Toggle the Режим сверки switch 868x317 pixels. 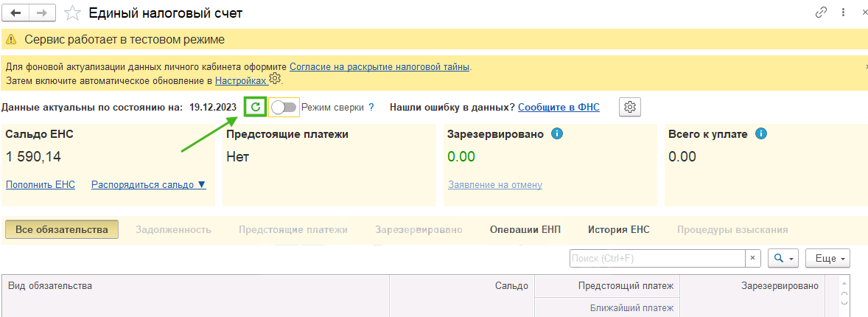point(284,108)
